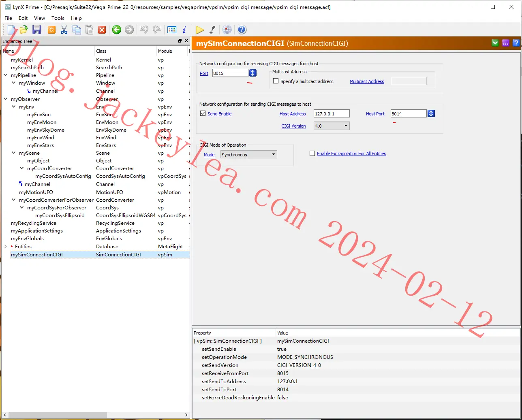The width and height of the screenshot is (522, 420).
Task: Open the Synchronous Mode dropdown
Action: point(249,154)
